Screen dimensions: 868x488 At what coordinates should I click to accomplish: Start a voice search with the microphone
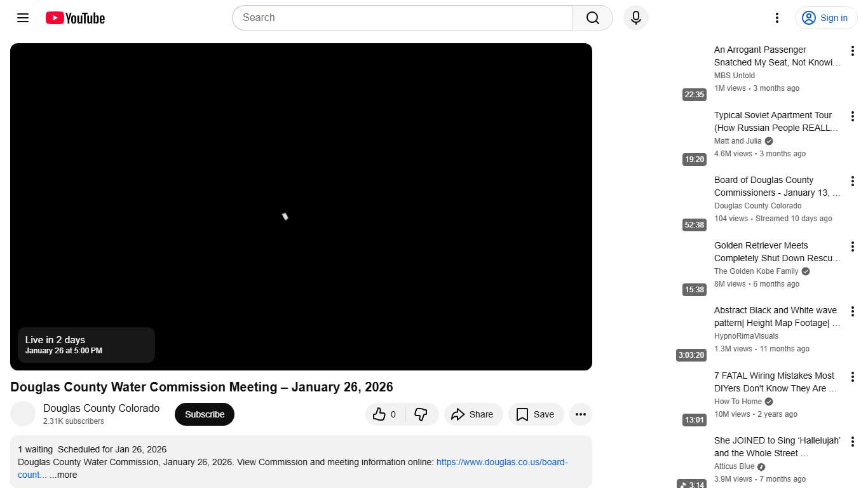635,18
